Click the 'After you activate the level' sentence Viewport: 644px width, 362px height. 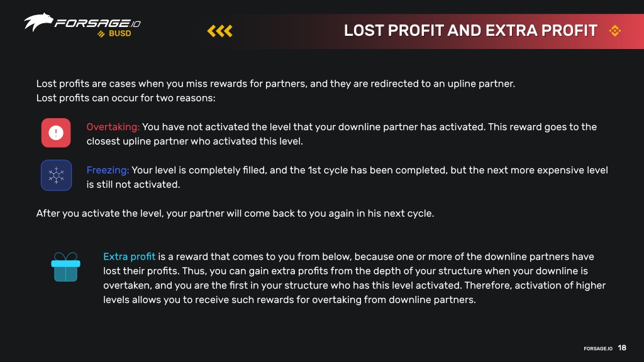tap(235, 214)
